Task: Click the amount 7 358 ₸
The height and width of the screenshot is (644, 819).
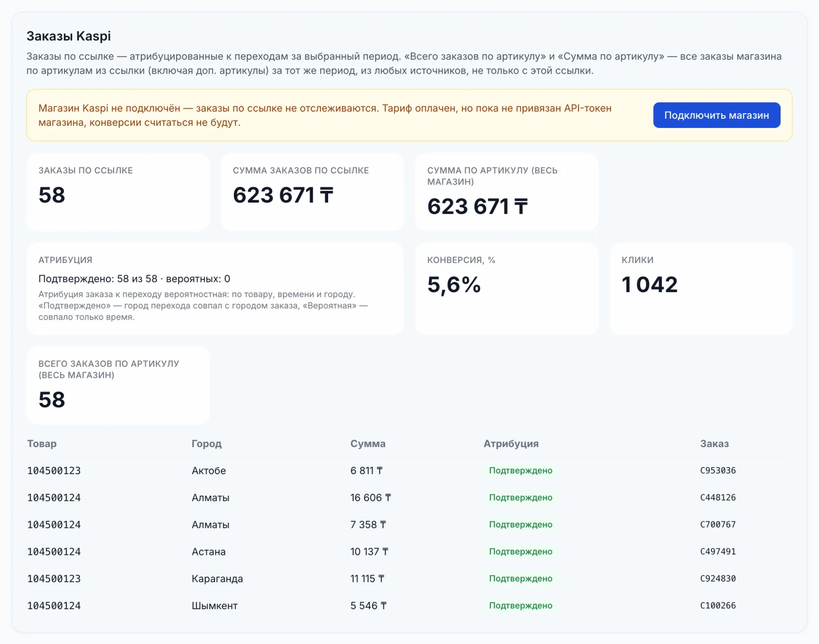Action: click(x=368, y=525)
